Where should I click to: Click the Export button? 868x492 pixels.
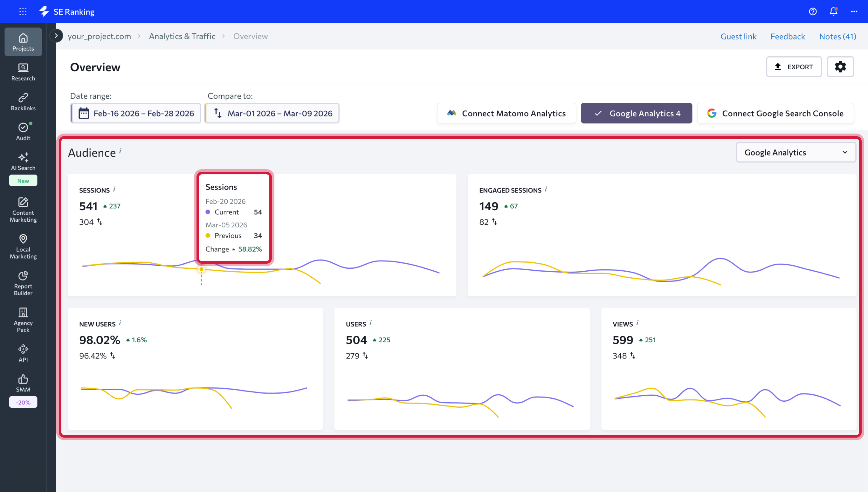(x=793, y=66)
